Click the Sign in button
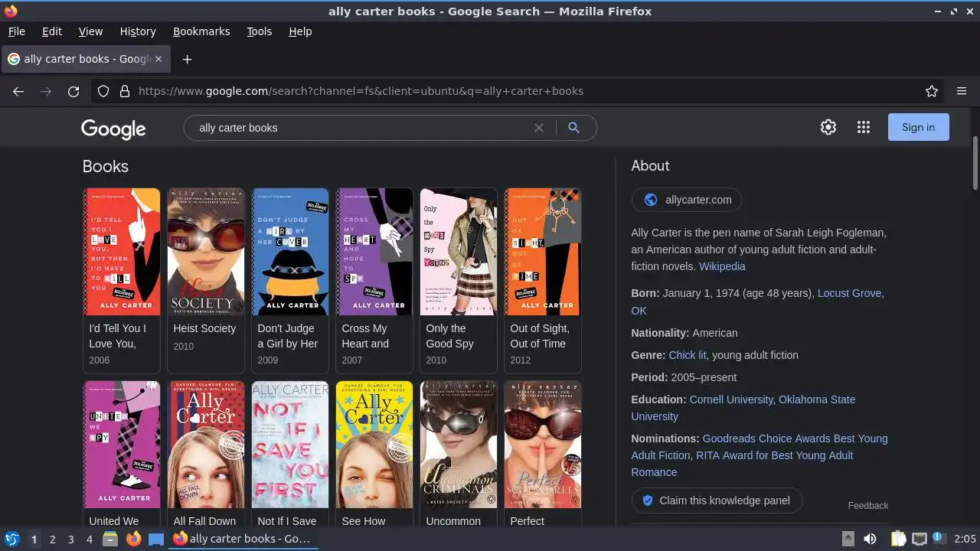 (919, 127)
